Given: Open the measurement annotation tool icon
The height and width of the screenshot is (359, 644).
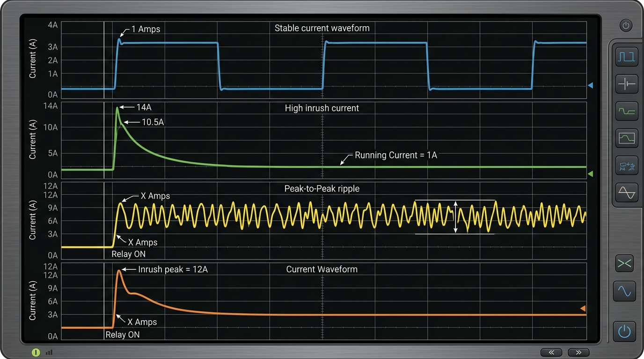Looking at the screenshot, I should [x=626, y=165].
